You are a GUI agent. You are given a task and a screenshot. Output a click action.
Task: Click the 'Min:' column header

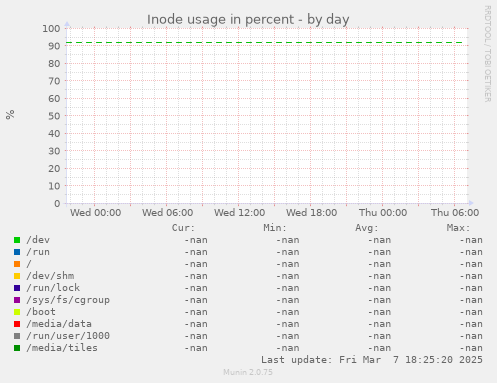[275, 228]
